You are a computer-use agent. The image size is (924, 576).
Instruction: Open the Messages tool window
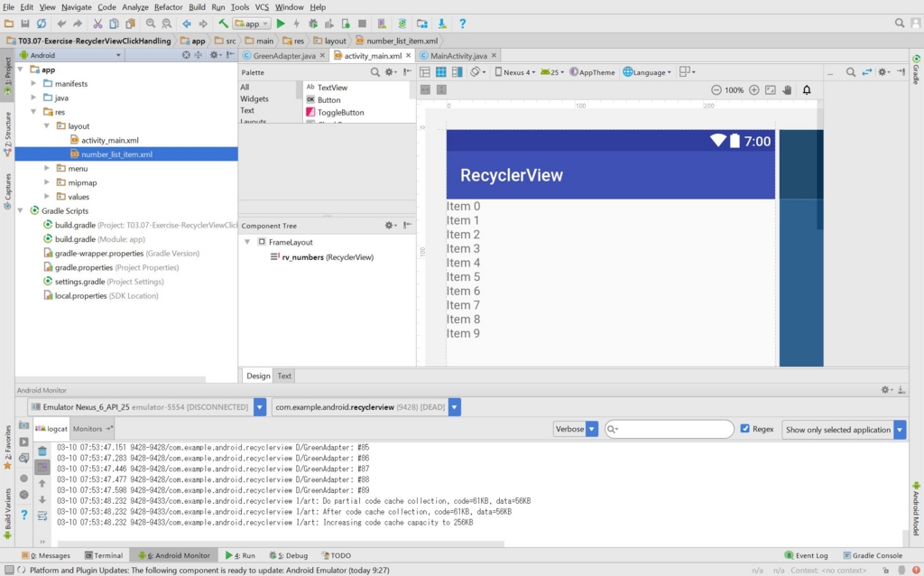tap(45, 555)
